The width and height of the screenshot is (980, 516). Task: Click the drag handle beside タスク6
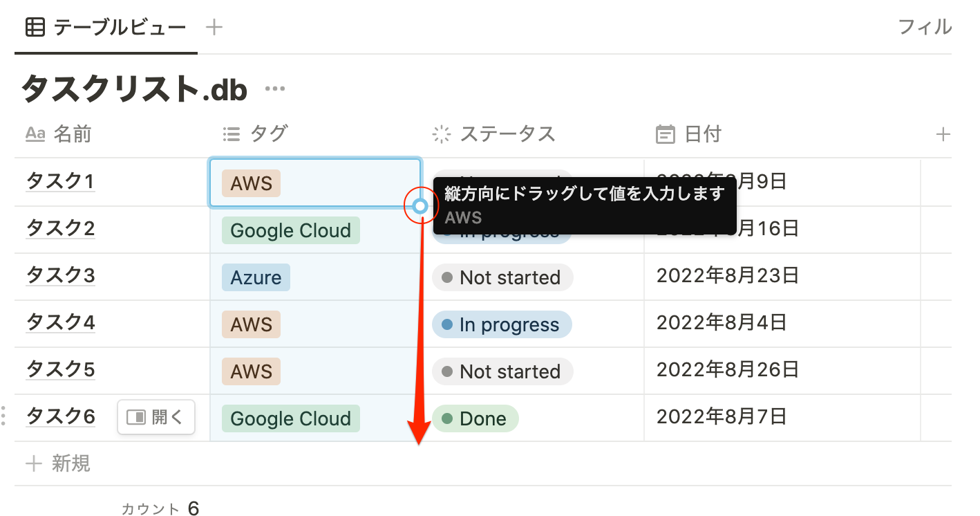pyautogui.click(x=5, y=416)
